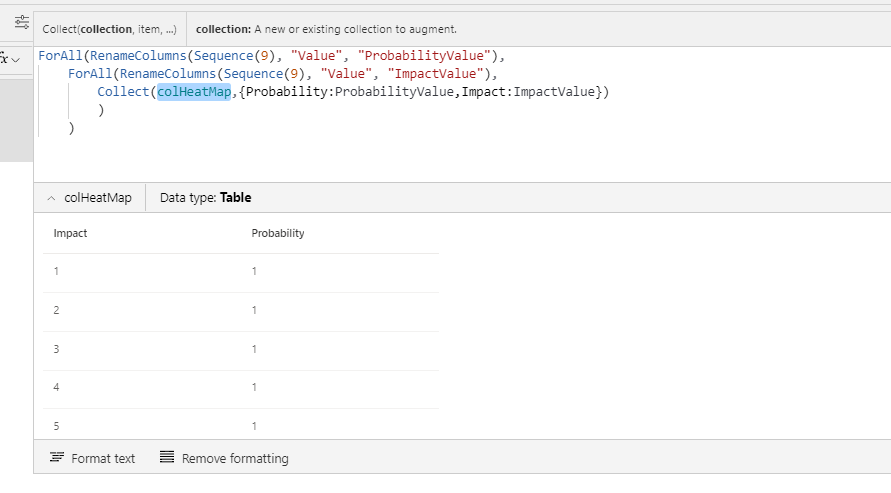The image size is (891, 493).
Task: Click the Collect function signature hint
Action: (x=109, y=30)
